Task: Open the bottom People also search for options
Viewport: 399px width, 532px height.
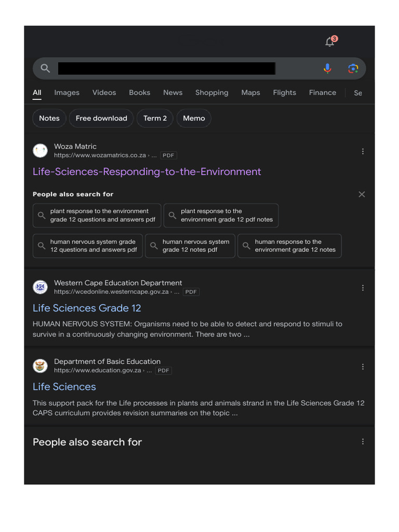Action: pyautogui.click(x=363, y=442)
